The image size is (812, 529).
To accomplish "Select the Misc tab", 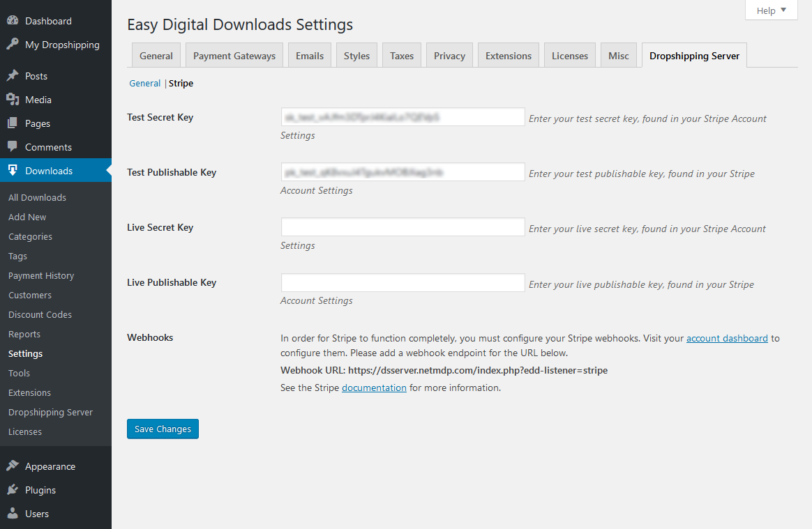I will point(619,55).
